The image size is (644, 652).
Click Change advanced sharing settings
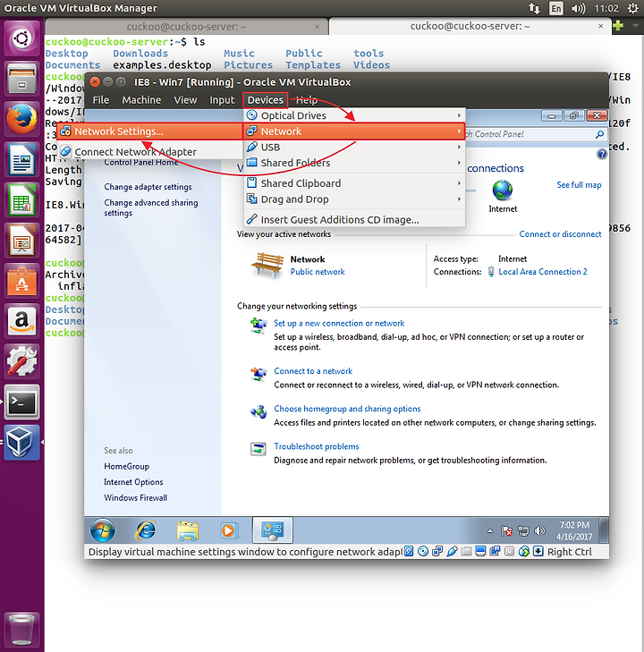(x=151, y=207)
